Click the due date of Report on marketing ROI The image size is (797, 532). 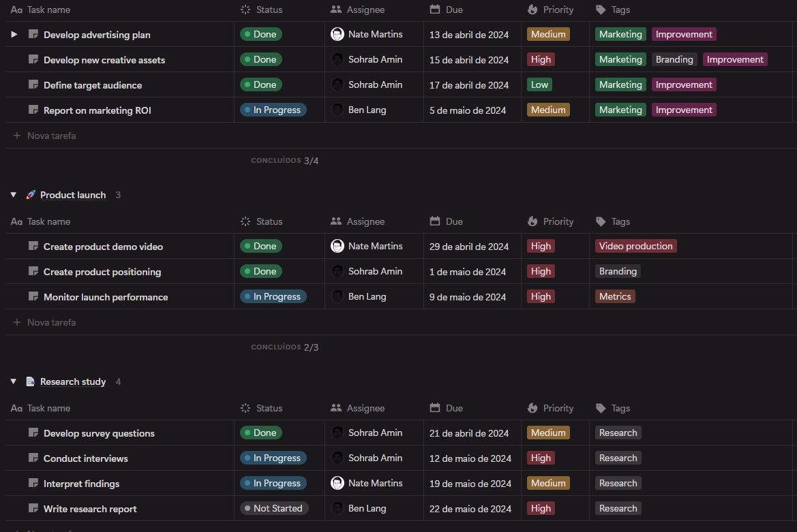[x=468, y=110]
